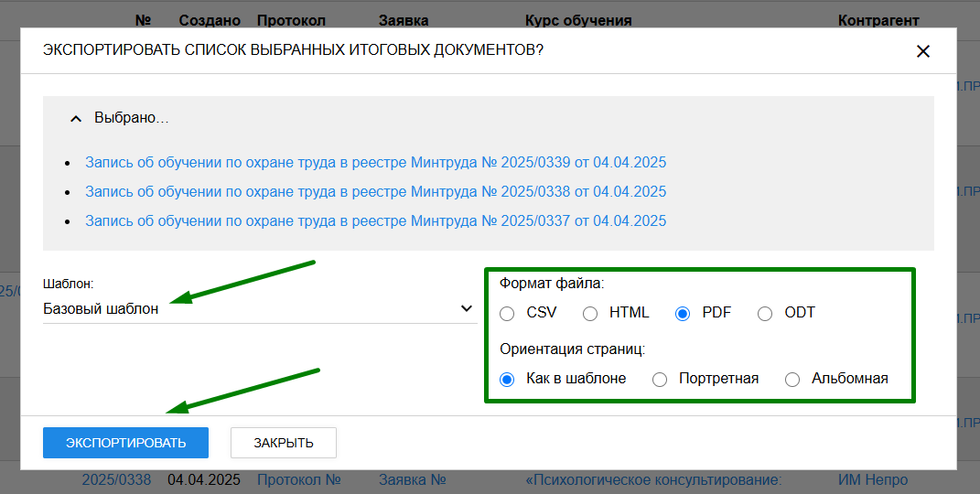Click the ЭКСПОРТИРОВАТЬ button
The height and width of the screenshot is (494, 980).
[x=125, y=443]
